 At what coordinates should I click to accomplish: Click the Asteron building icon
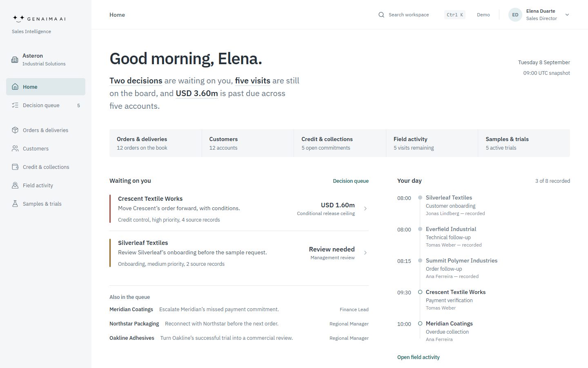15,60
